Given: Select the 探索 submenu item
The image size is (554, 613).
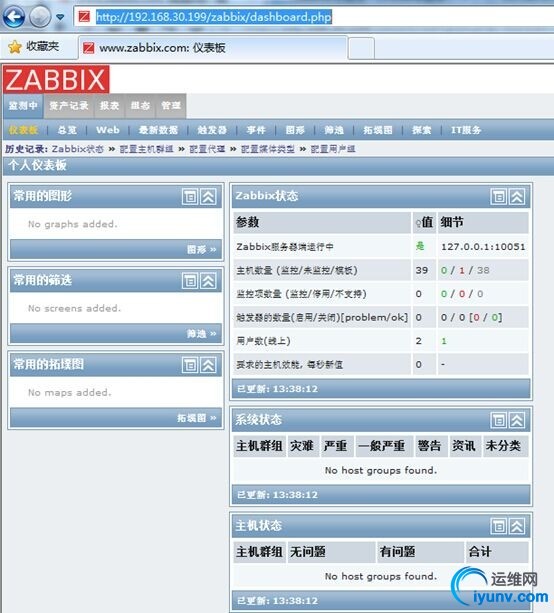Looking at the screenshot, I should pyautogui.click(x=421, y=130).
